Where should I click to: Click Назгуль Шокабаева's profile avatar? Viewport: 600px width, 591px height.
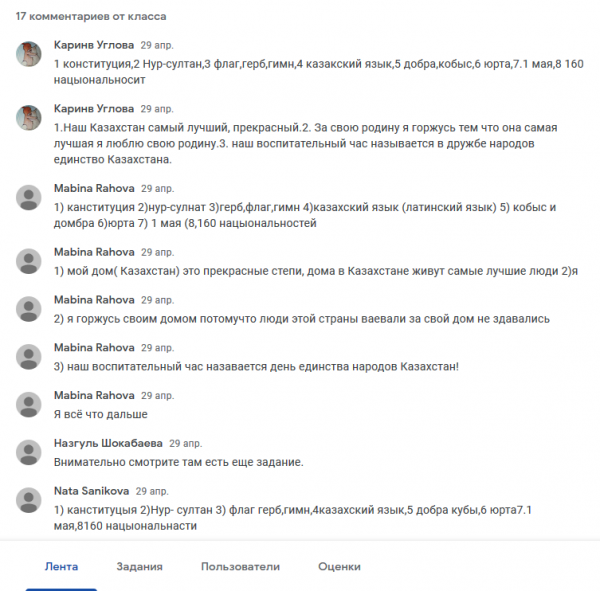(30, 452)
